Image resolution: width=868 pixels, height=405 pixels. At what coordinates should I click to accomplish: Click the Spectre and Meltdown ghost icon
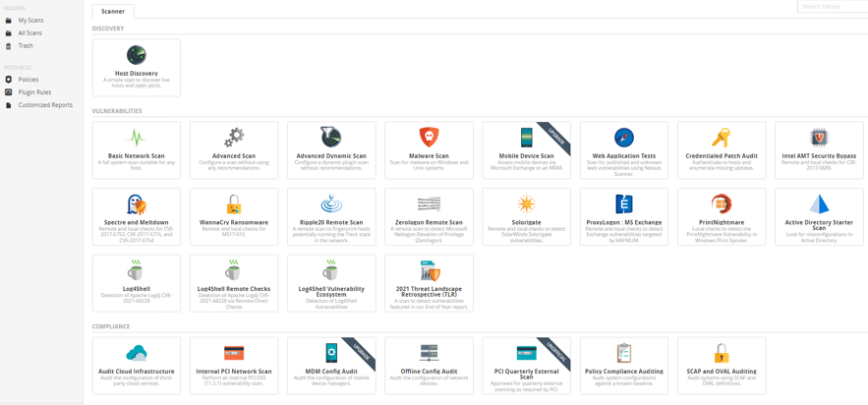[x=137, y=203]
